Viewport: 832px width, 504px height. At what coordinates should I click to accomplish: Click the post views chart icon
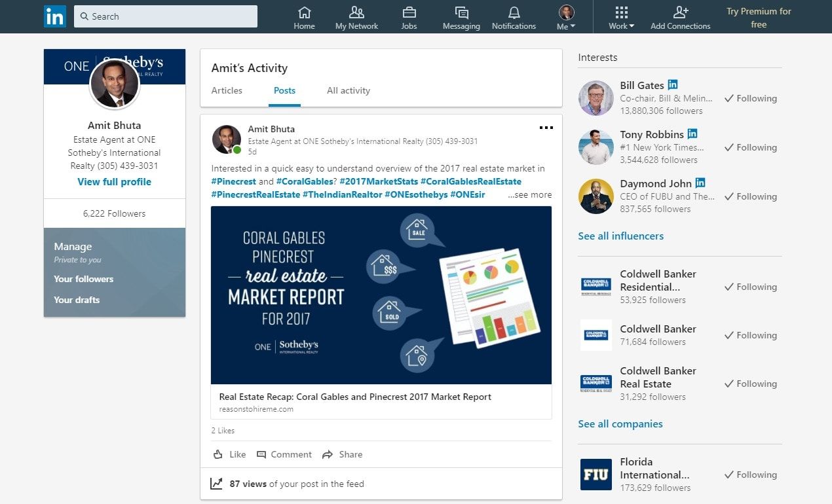pyautogui.click(x=217, y=484)
